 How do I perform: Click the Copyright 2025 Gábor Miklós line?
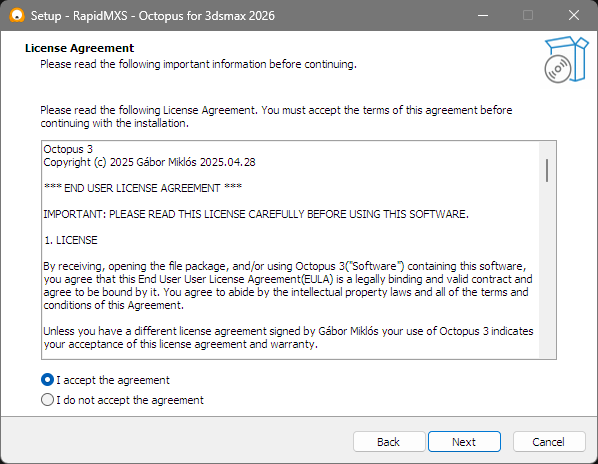(x=150, y=162)
